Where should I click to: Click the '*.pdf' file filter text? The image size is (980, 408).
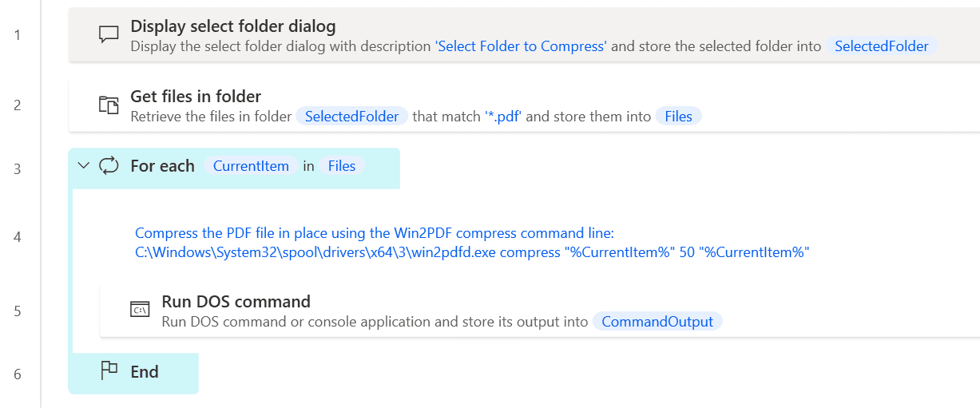coord(503,117)
